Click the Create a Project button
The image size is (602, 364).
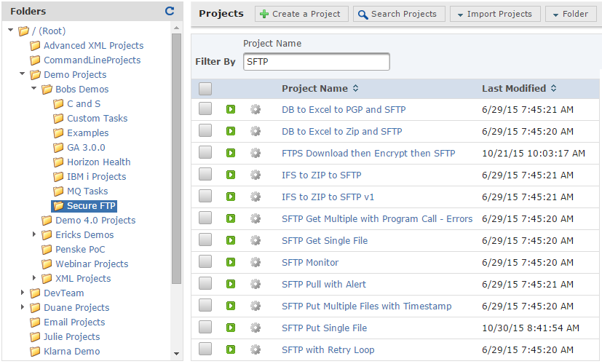(x=300, y=14)
